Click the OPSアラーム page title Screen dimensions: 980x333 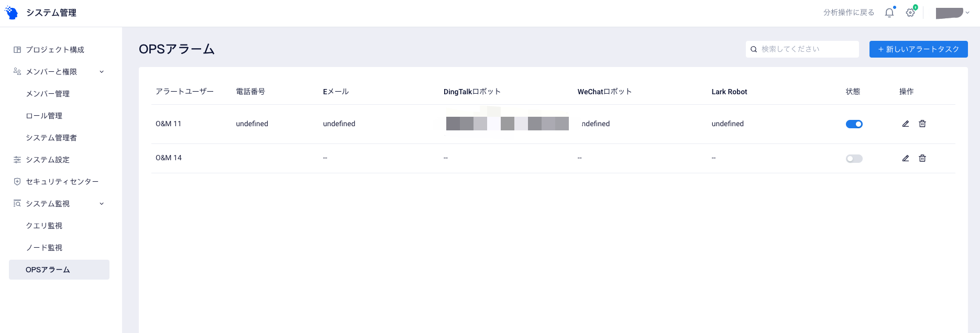pos(177,49)
